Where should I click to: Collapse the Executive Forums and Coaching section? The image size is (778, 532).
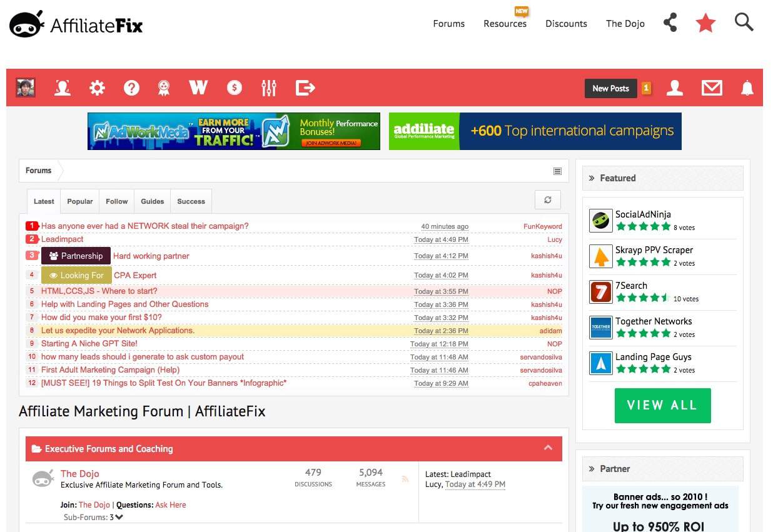click(x=548, y=448)
